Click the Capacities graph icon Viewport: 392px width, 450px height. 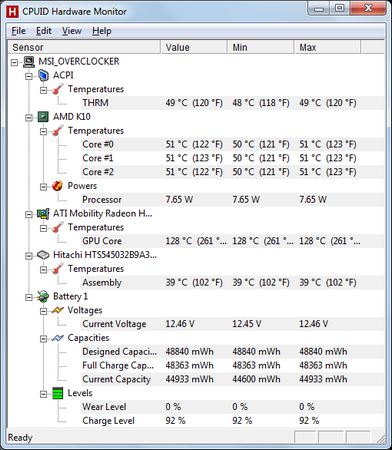[58, 338]
